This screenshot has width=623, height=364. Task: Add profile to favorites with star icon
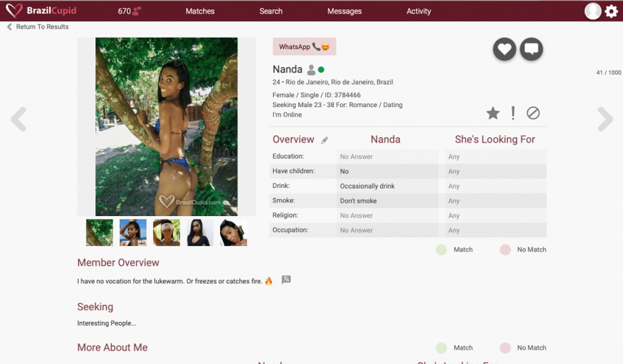pos(493,114)
